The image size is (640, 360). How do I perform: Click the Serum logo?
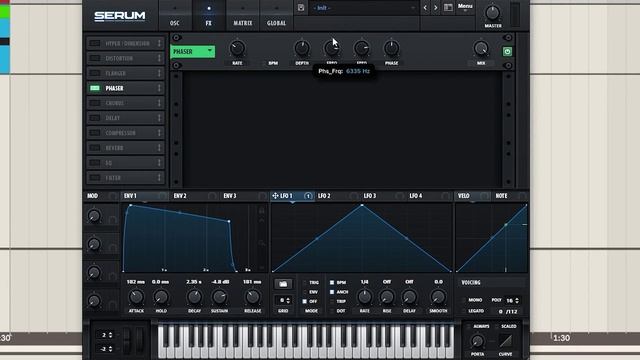[120, 16]
